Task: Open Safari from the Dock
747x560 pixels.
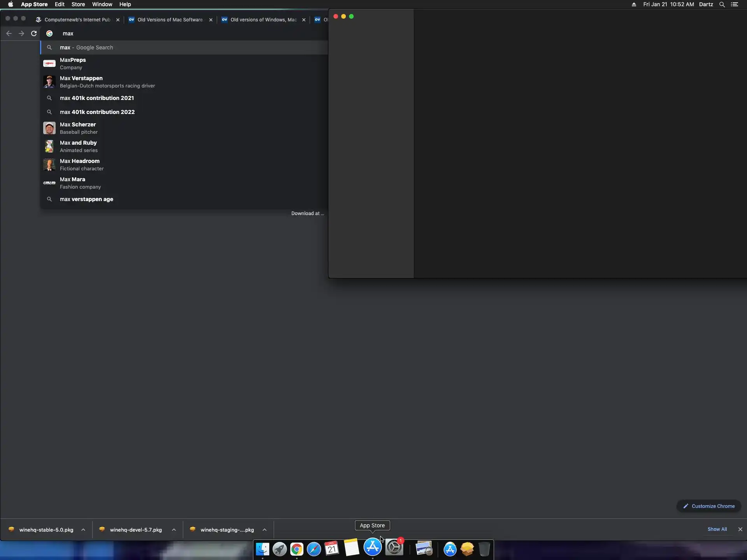Action: 314,549
